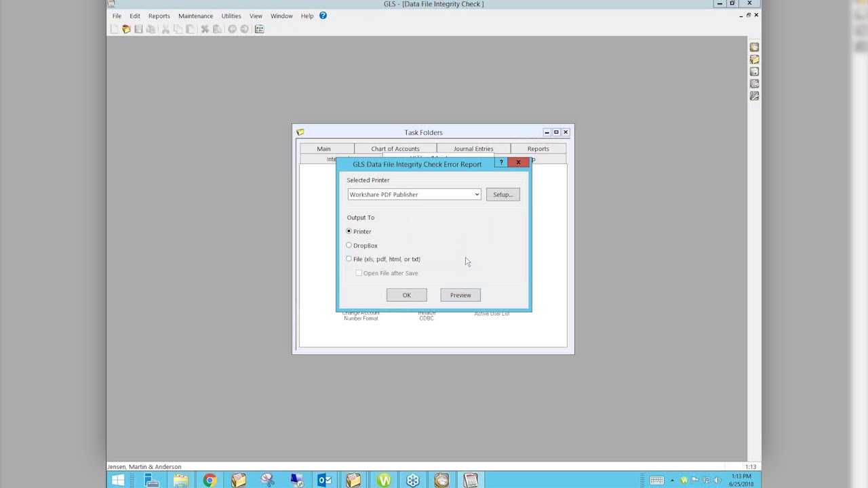This screenshot has height=488, width=868.
Task: Open the Edit menu
Action: click(135, 16)
